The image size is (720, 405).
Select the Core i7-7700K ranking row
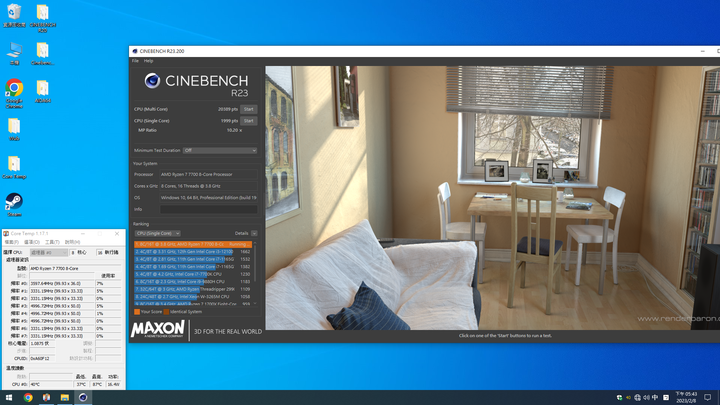(x=193, y=274)
